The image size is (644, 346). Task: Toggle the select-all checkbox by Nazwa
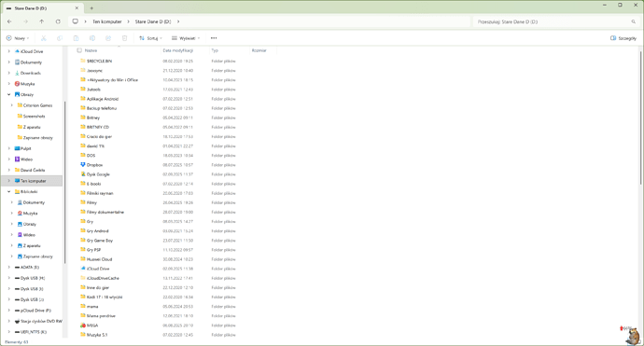pos(79,50)
